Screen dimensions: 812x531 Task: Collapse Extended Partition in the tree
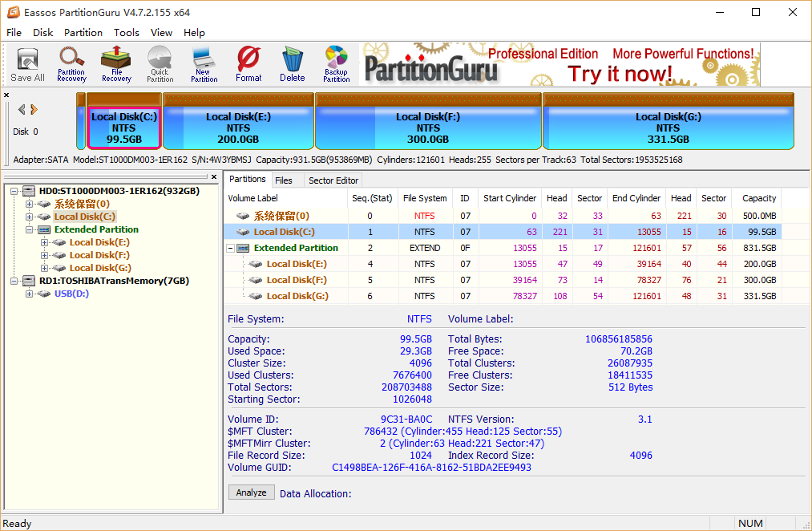30,229
